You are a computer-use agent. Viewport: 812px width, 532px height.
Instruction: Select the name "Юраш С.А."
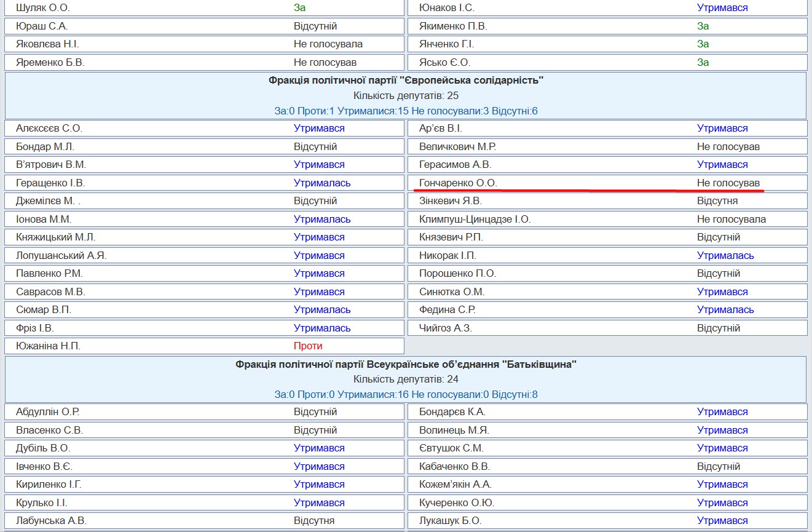point(42,26)
